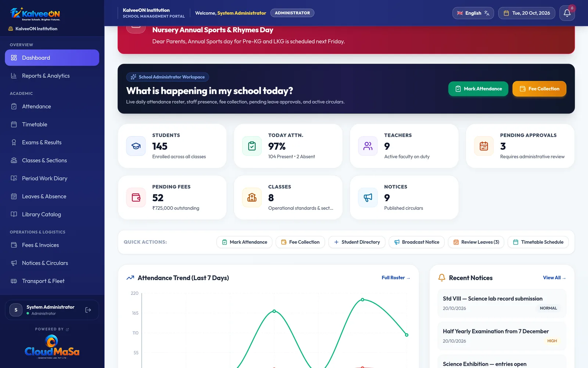588x368 pixels.
Task: Open Leaves & Absence
Action: tap(52, 197)
